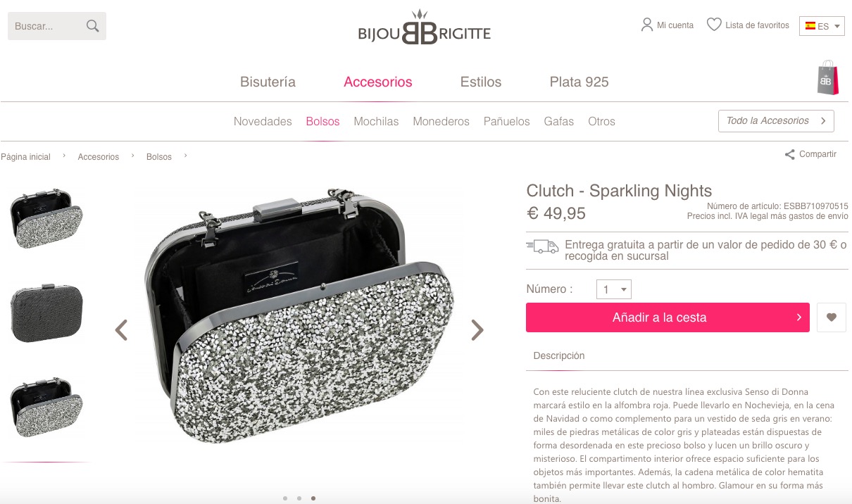Open the shopping bag cart icon
The width and height of the screenshot is (852, 504).
pyautogui.click(x=828, y=77)
